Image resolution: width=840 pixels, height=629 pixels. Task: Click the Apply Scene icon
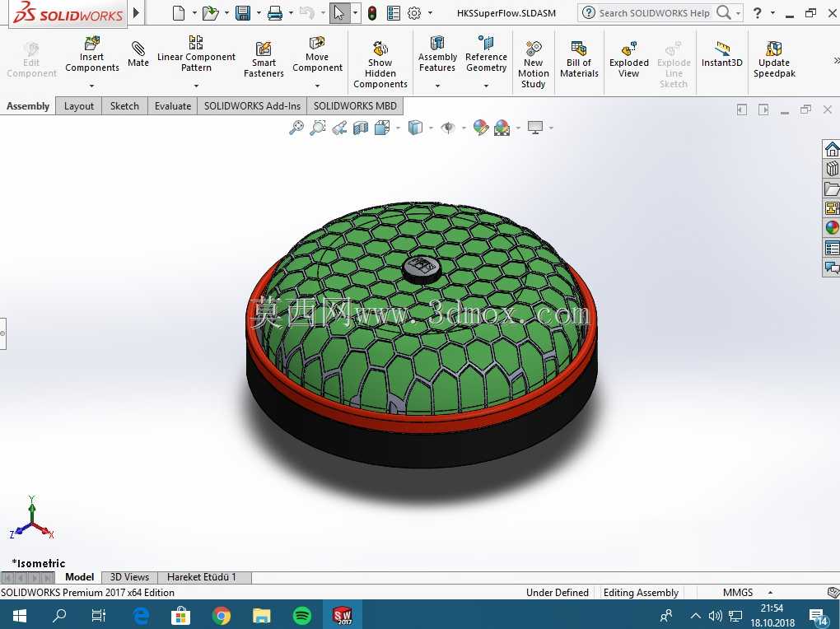502,128
